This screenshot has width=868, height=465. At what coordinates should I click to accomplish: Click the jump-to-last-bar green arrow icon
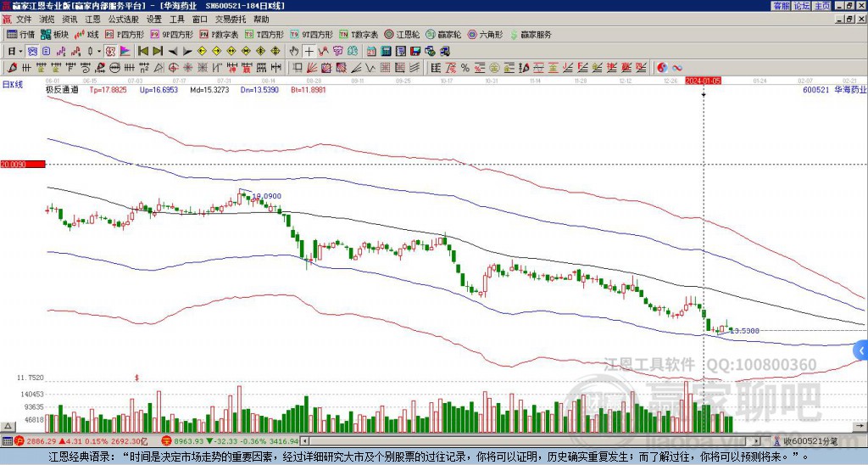(158, 52)
